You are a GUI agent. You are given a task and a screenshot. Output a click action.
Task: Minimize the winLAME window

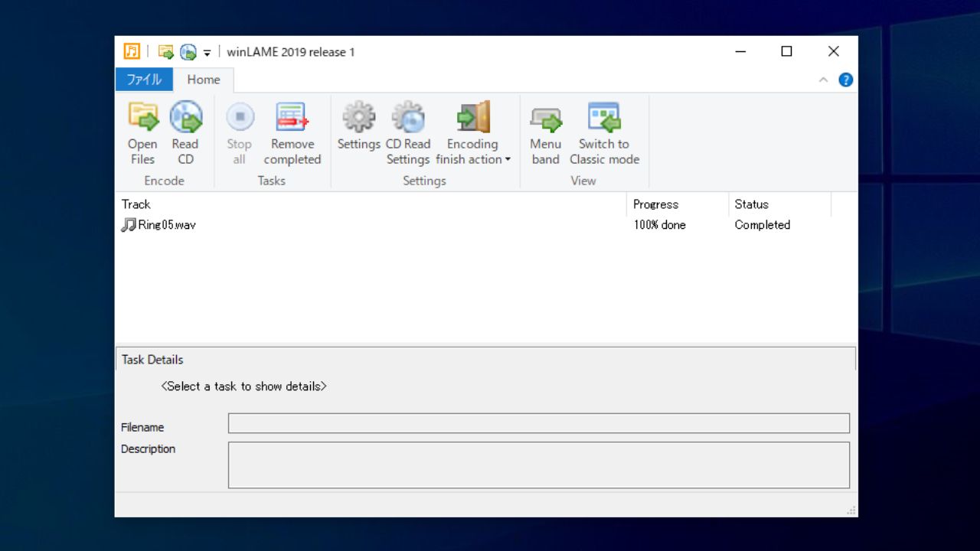point(740,51)
